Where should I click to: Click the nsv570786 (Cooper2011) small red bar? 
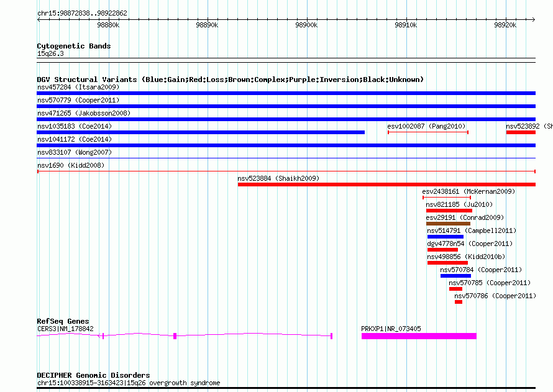click(459, 302)
